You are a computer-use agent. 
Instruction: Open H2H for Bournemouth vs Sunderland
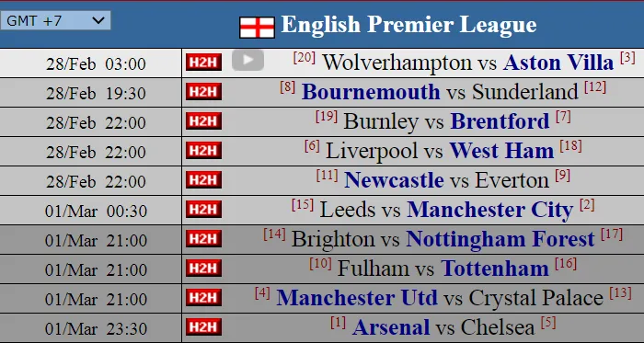tap(203, 91)
